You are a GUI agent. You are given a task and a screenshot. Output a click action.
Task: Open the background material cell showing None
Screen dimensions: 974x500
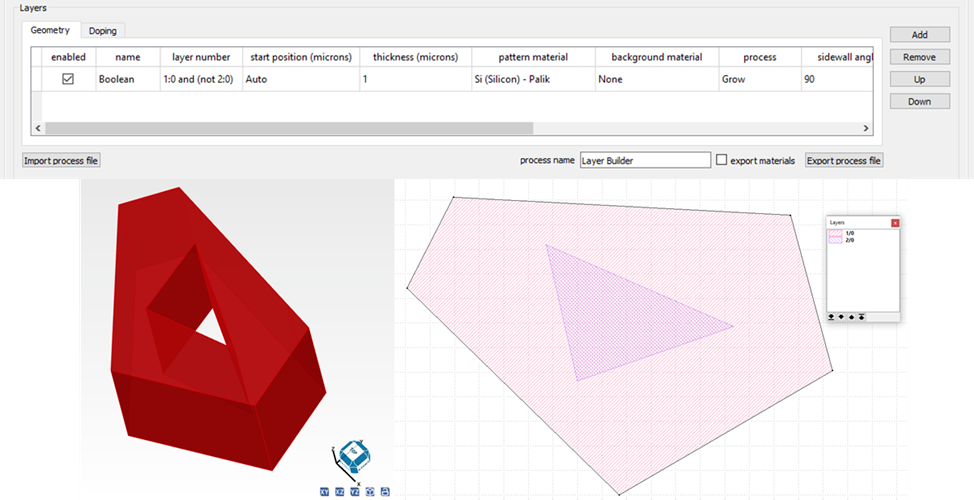[x=654, y=79]
